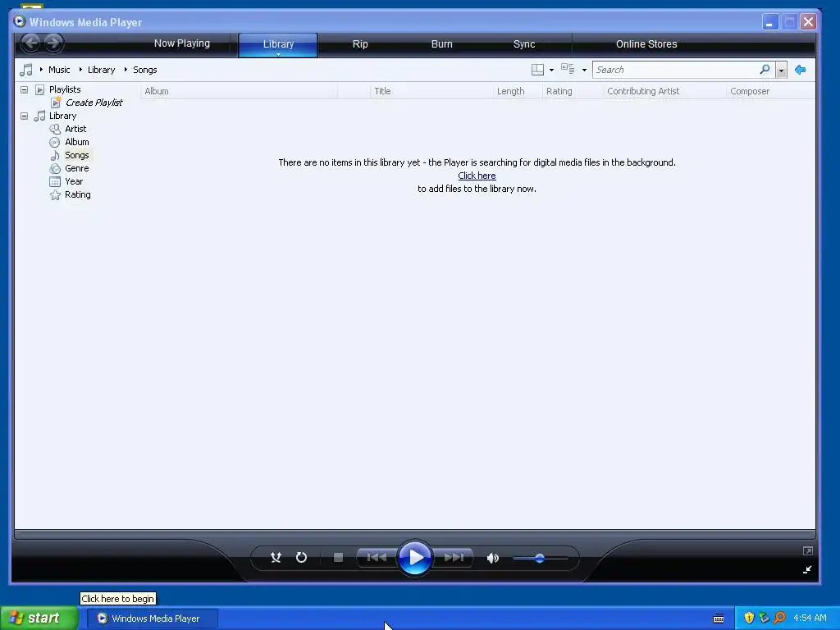This screenshot has width=840, height=630.
Task: Click the Library breadcrumb
Action: 101,70
